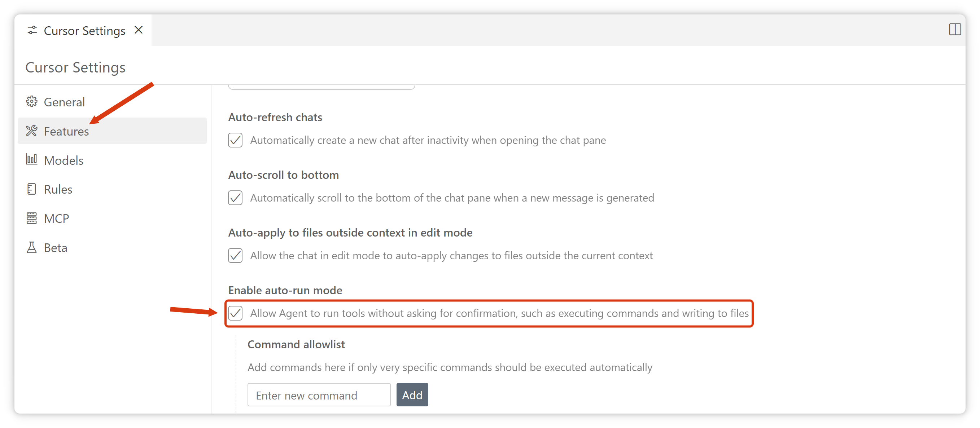Click the Features tools icon
The height and width of the screenshot is (428, 980).
[x=32, y=131]
